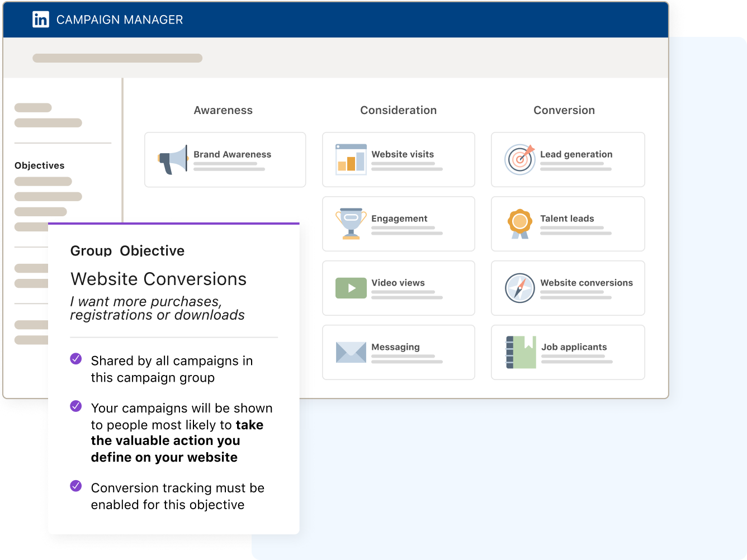Click the Campaign Manager title text
Image resolution: width=747 pixels, height=560 pixels.
point(120,20)
